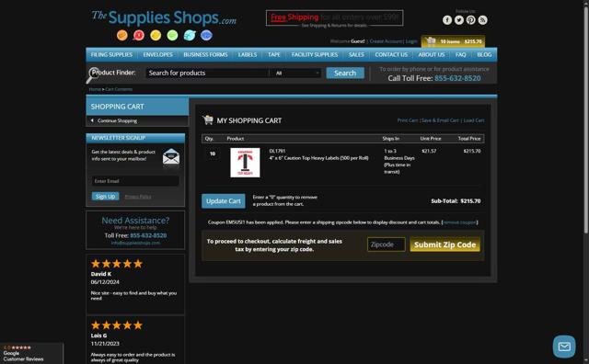Click Print Cart link
The image size is (589, 364).
click(x=408, y=120)
